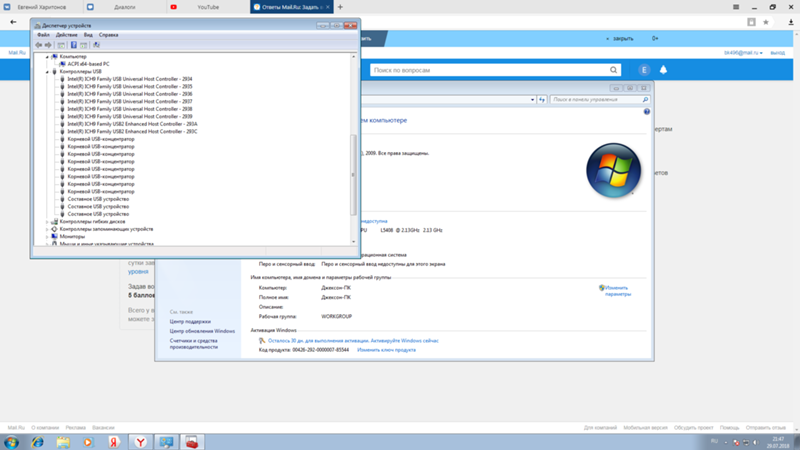The image size is (800, 450).
Task: Click refresh icon beside System address bar
Action: 542,100
